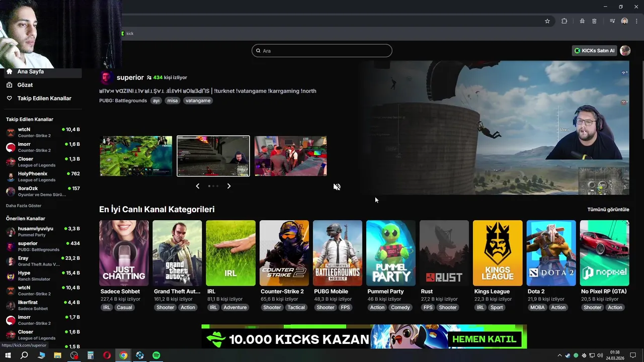
Task: Open husamviyuviyu recommended channel
Action: click(43, 231)
